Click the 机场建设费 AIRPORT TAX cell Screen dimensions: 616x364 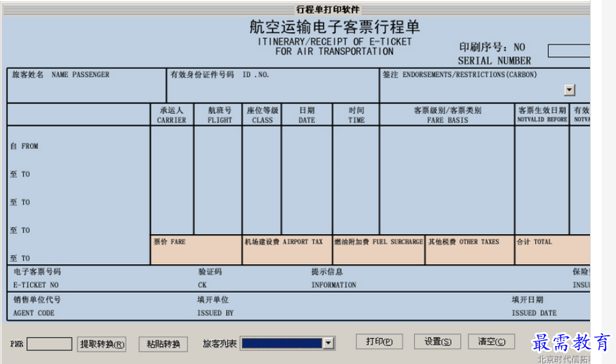(x=287, y=250)
